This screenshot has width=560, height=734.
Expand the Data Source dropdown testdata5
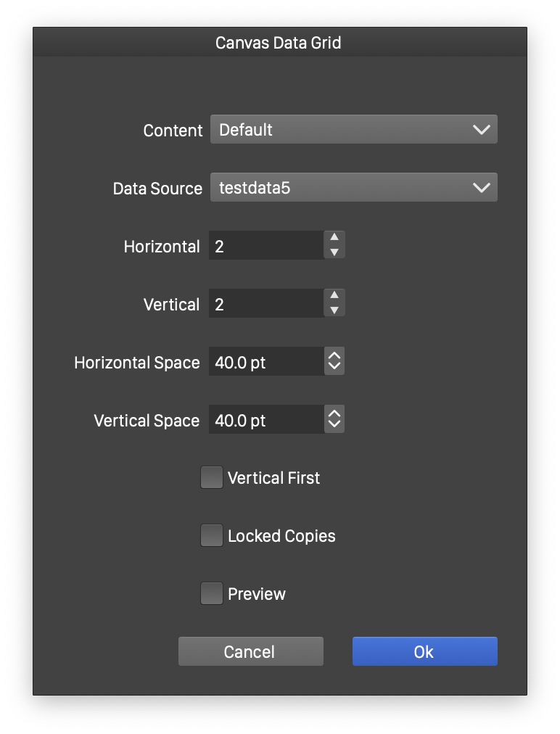[341, 188]
